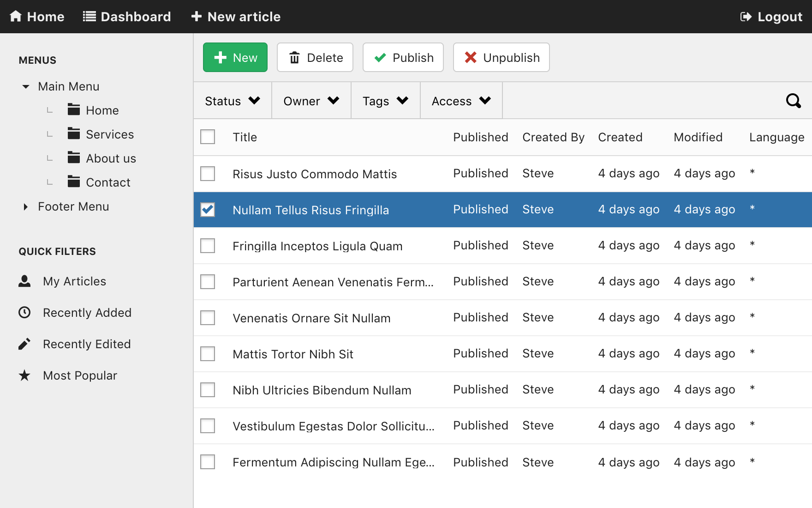This screenshot has height=508, width=812.
Task: Click the My Articles person icon
Action: 24,281
